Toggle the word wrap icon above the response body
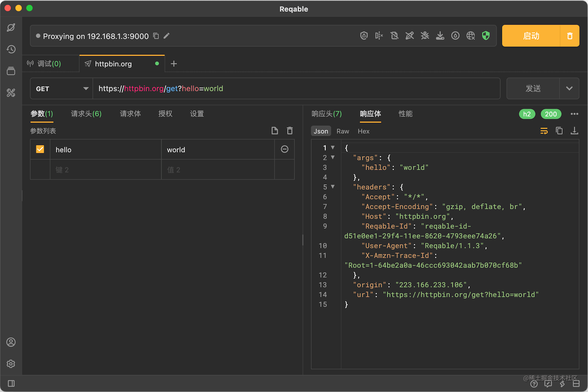The image size is (588, 392). point(544,131)
